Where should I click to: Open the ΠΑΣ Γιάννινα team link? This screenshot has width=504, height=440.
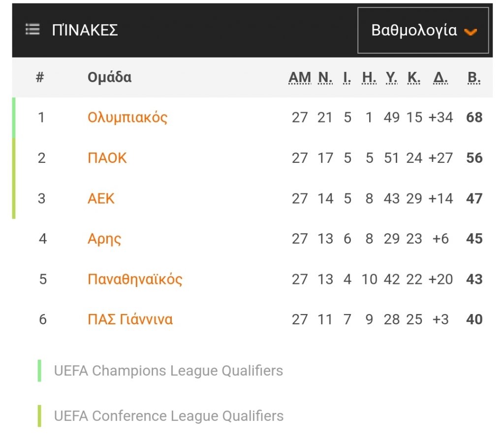(x=130, y=319)
